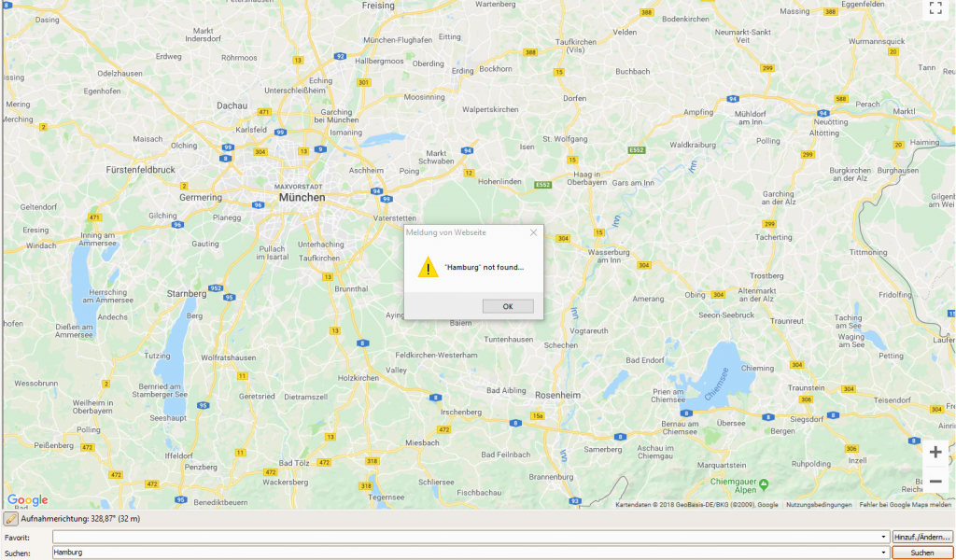Click the Erding map label

point(463,71)
